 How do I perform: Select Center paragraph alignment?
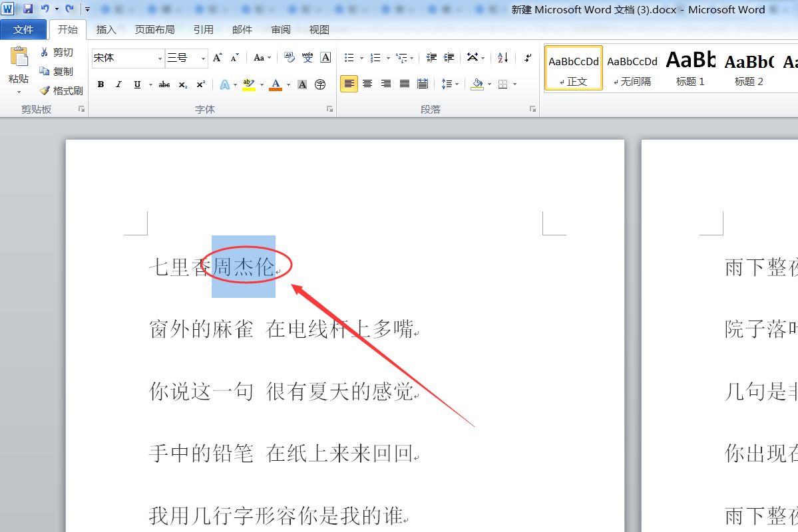click(x=367, y=83)
